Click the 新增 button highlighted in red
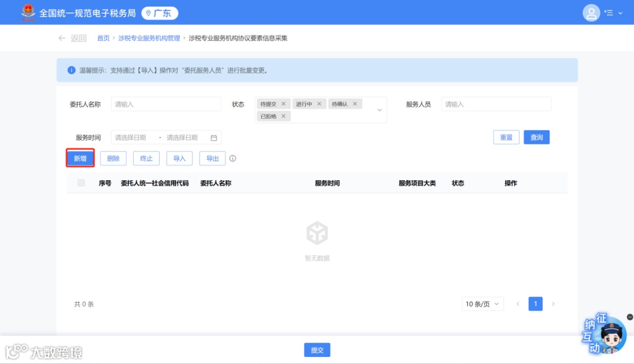634x364 pixels. tap(80, 158)
